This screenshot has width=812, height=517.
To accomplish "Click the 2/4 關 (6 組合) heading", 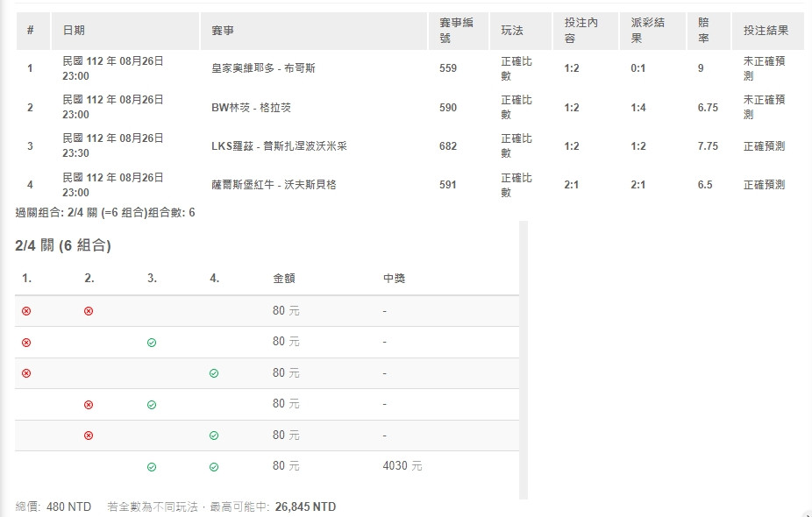I will pyautogui.click(x=63, y=245).
